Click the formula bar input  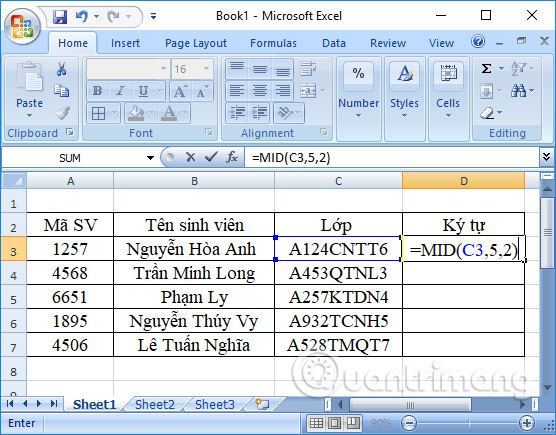pos(392,157)
